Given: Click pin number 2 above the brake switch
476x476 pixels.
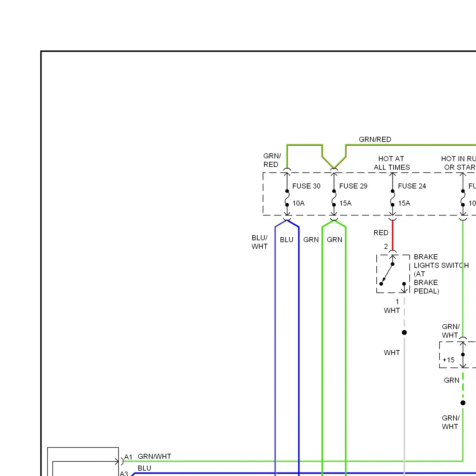Looking at the screenshot, I should click(386, 246).
